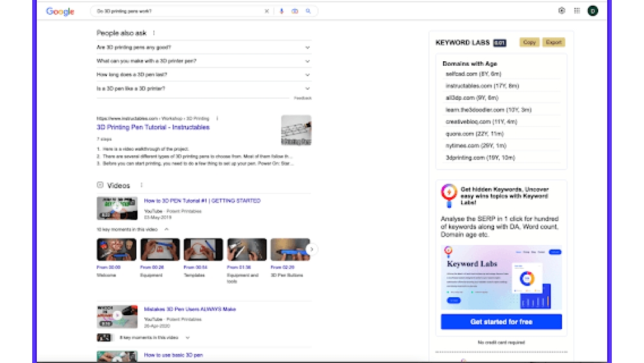Click the 'People also ask' heading
The image size is (644, 363).
(121, 33)
